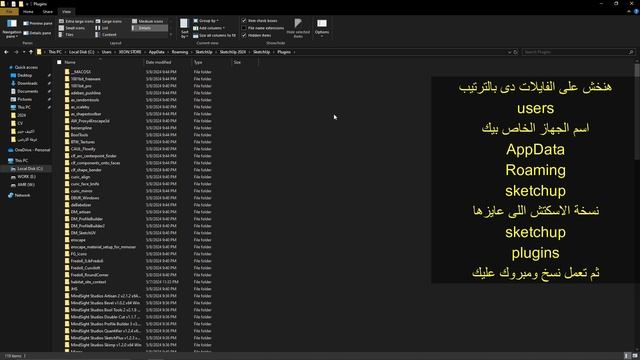Click Roaming in the address path

point(180,52)
